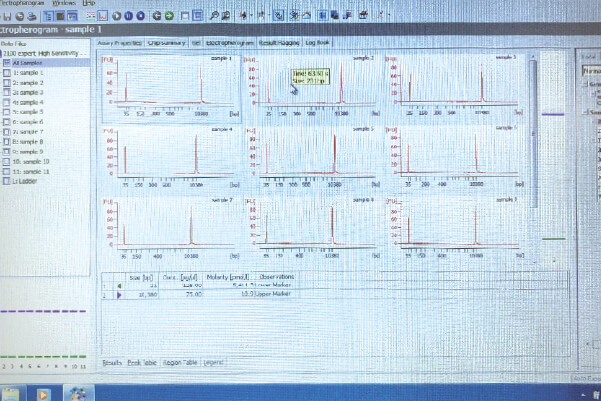Select sample 5 in the data file tree

(29, 112)
